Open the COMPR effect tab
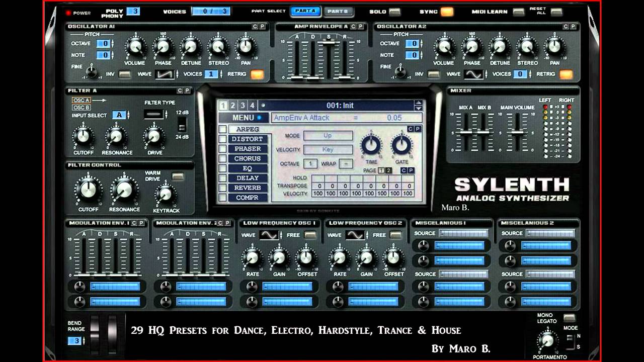 point(248,198)
